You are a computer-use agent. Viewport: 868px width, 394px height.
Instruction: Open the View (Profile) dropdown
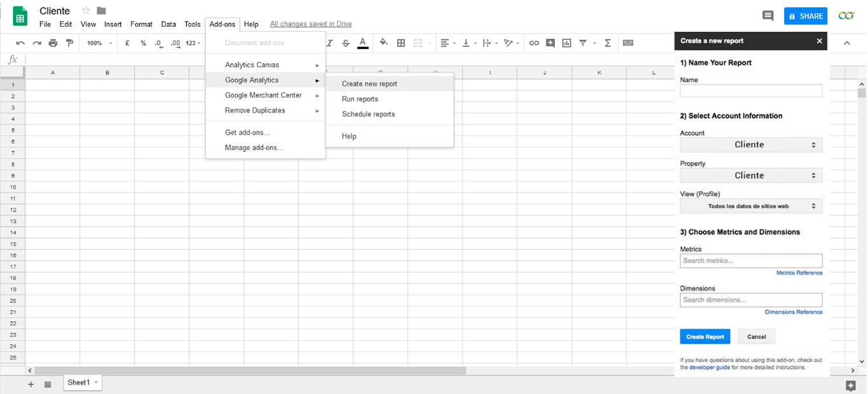[x=750, y=206]
